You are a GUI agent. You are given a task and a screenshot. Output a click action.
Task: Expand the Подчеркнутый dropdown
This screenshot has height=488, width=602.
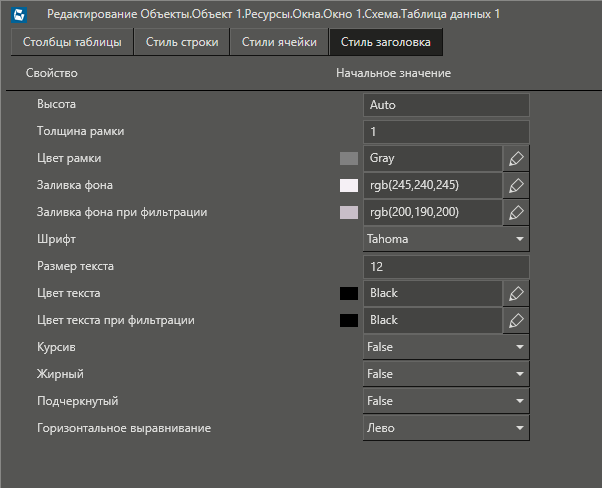pyautogui.click(x=445, y=401)
